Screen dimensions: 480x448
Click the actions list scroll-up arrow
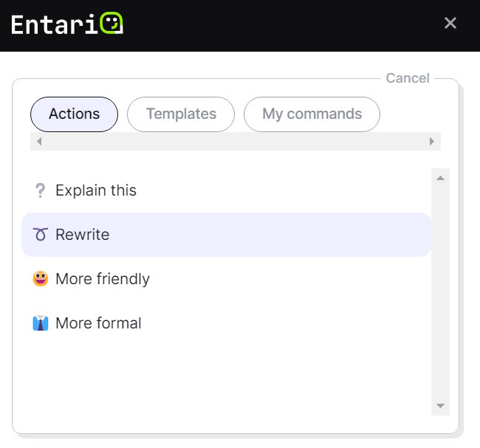pos(440,178)
